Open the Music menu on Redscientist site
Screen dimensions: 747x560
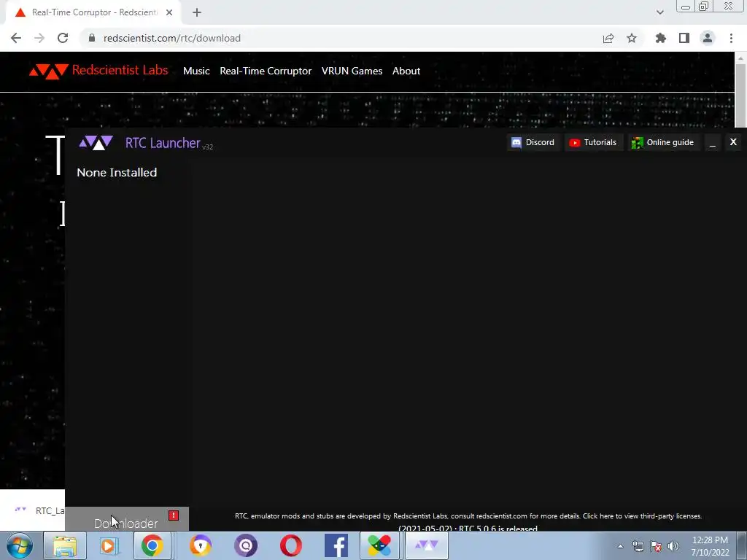pos(196,71)
